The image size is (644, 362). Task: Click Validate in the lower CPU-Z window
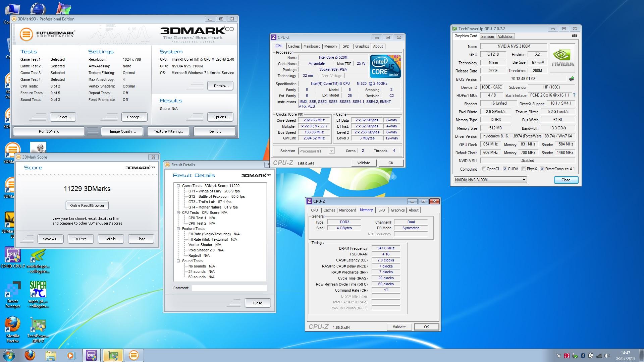(399, 327)
